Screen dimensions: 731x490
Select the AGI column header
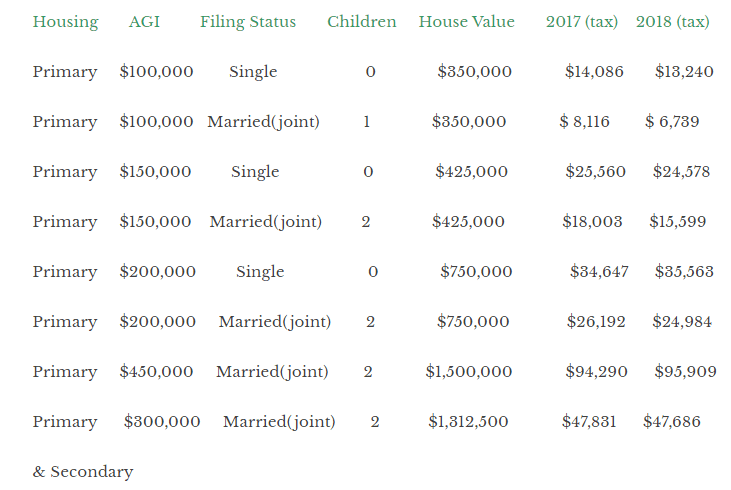click(145, 21)
